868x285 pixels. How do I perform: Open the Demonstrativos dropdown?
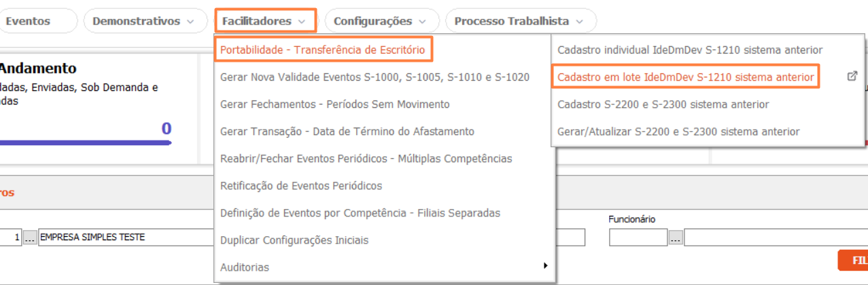(x=145, y=21)
